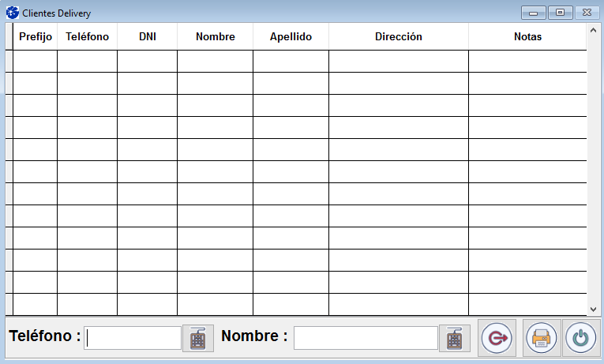
Task: Print the client list with printer icon
Action: tap(542, 338)
